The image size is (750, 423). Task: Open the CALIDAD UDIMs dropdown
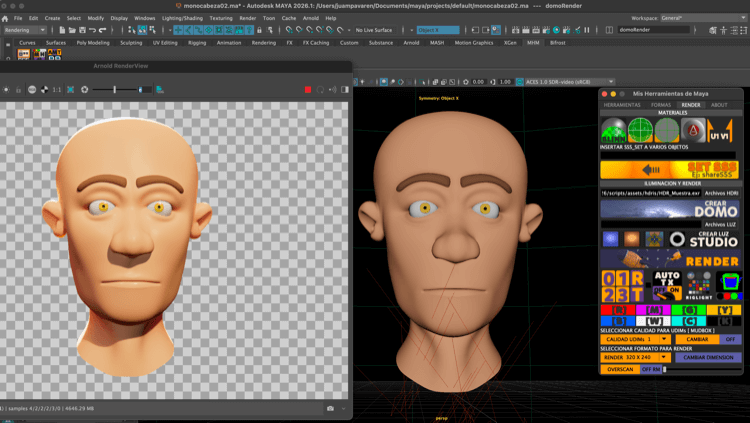pos(634,339)
